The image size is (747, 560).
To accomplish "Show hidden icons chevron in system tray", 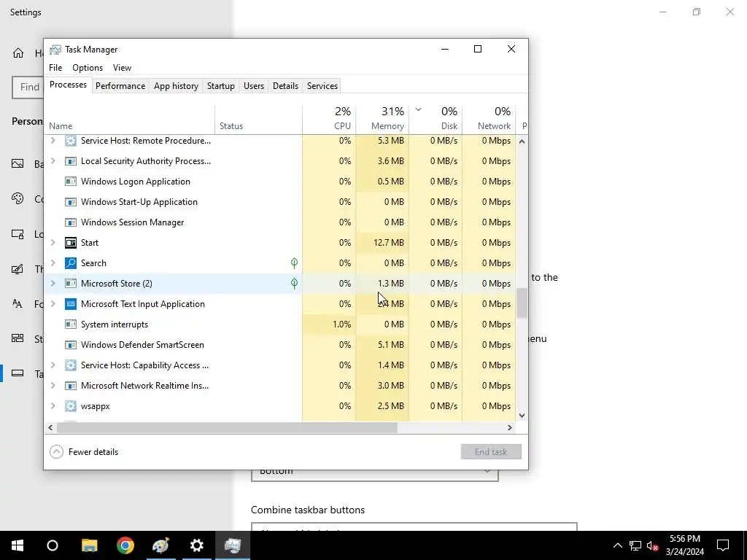I will pyautogui.click(x=617, y=545).
